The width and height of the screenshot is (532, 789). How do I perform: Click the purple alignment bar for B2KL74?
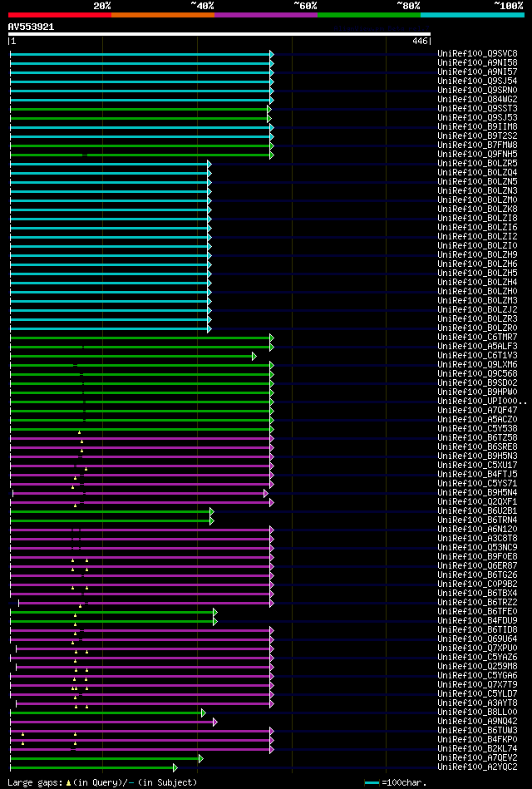pyautogui.click(x=142, y=749)
